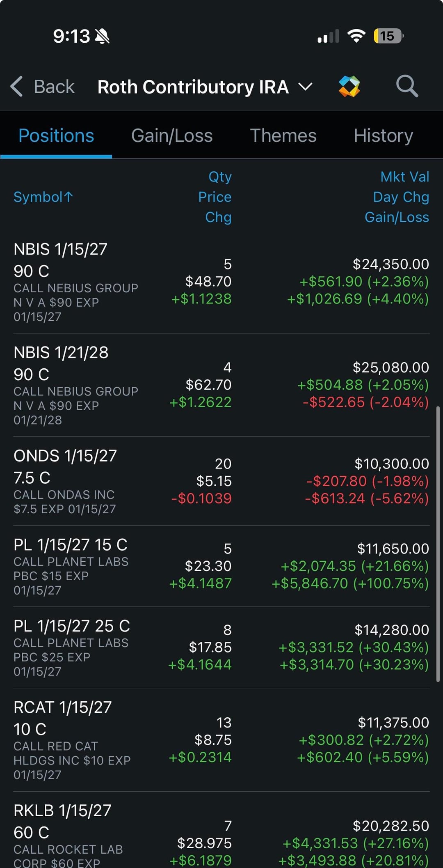Viewport: 443px width, 868px height.
Task: Tap the cellular signal bars
Action: 328,37
